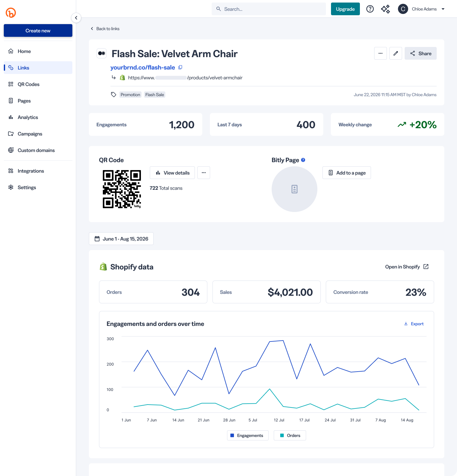Click the Bitly Page info help icon
Screen dimensions: 457x476
pyautogui.click(x=303, y=160)
